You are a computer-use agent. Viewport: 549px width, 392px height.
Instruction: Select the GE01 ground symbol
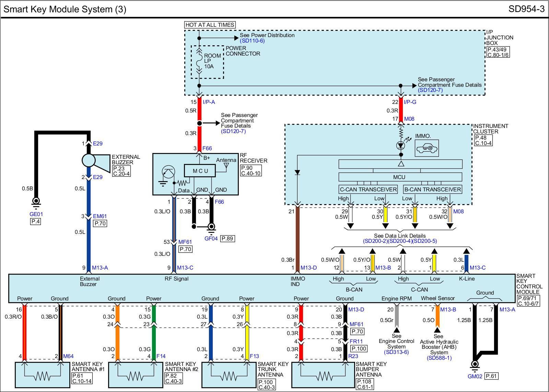click(36, 202)
